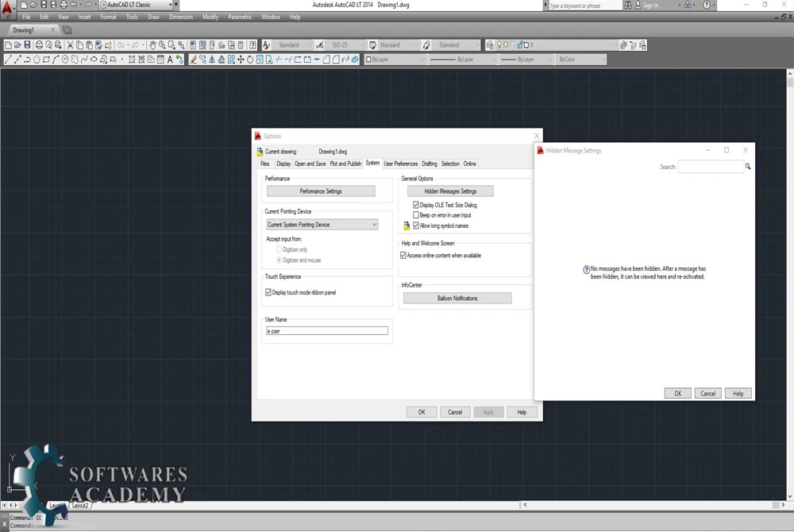This screenshot has width=794, height=532.
Task: Select the Digitizer and mouse radio button
Action: coord(279,260)
